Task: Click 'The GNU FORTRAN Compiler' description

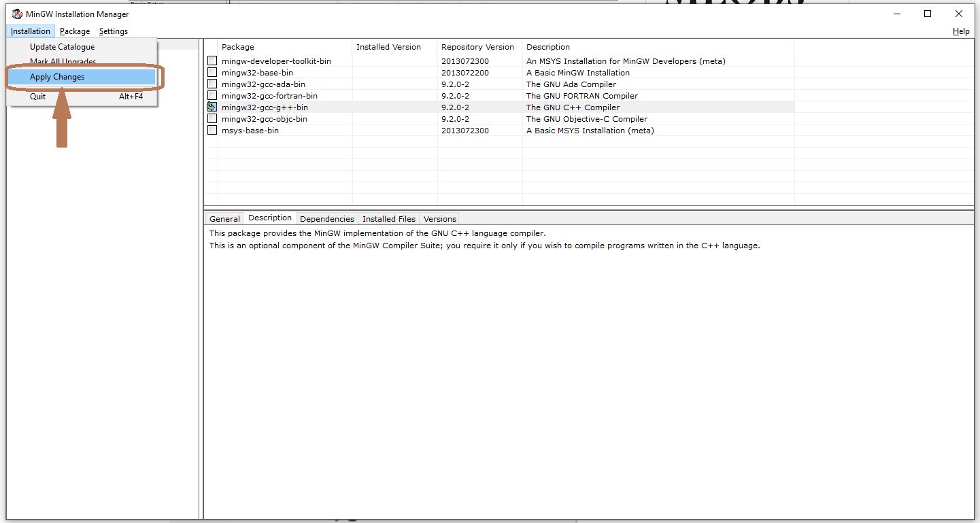Action: tap(582, 96)
